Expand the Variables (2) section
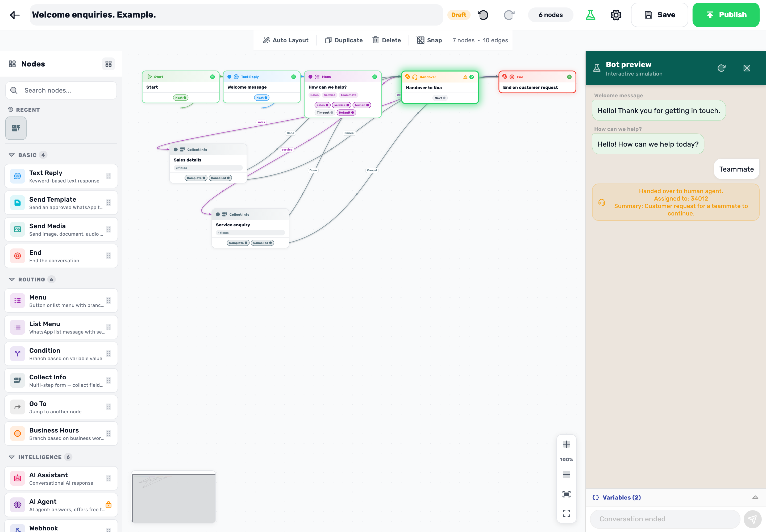The image size is (766, 532). pyautogui.click(x=675, y=497)
